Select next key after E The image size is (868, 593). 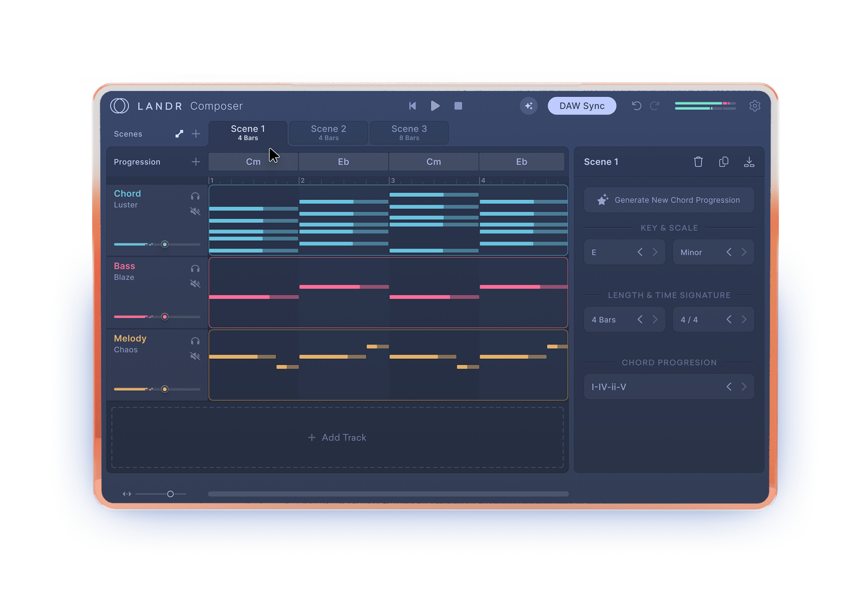[x=655, y=252]
